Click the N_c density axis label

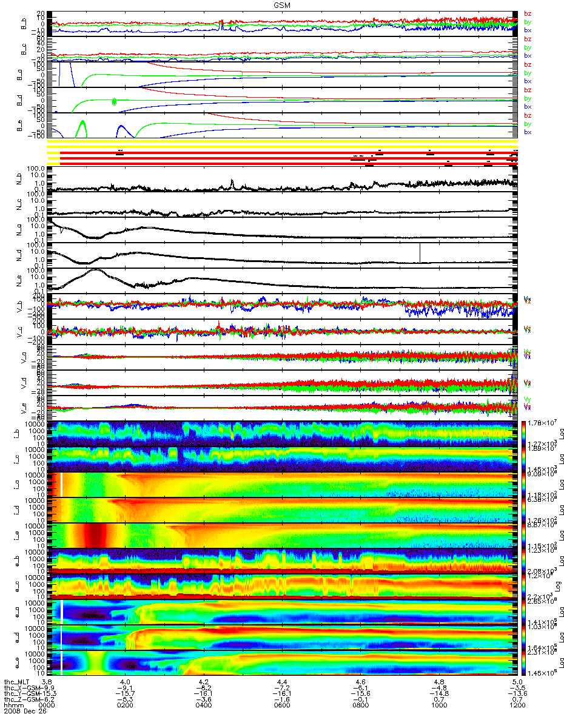19,204
